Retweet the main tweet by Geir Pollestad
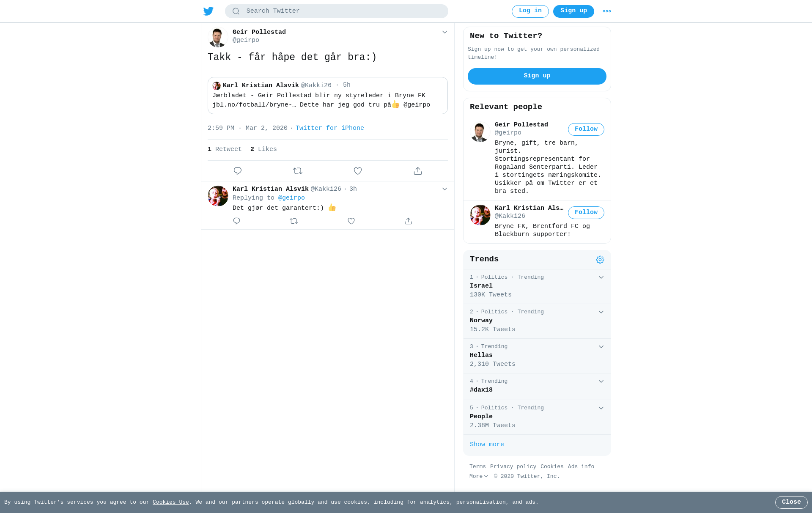Image resolution: width=812 pixels, height=513 pixels. click(298, 171)
